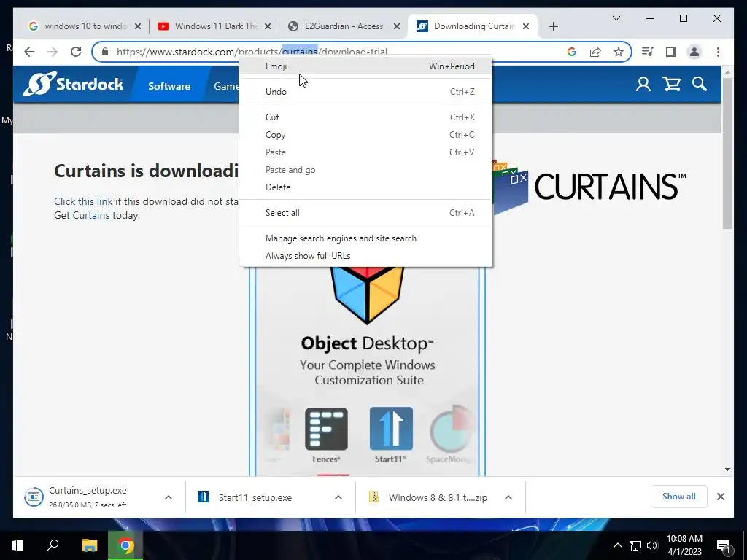
Task: Close the Windows 11 Dark Theme YouTube tab
Action: coord(268,26)
